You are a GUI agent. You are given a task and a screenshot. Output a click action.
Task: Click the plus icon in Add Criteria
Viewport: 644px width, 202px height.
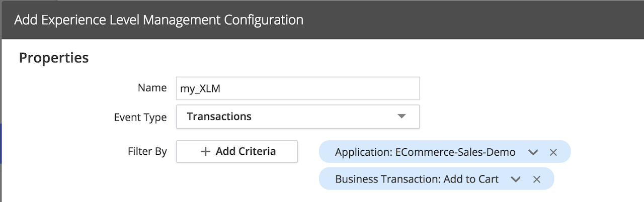[205, 152]
